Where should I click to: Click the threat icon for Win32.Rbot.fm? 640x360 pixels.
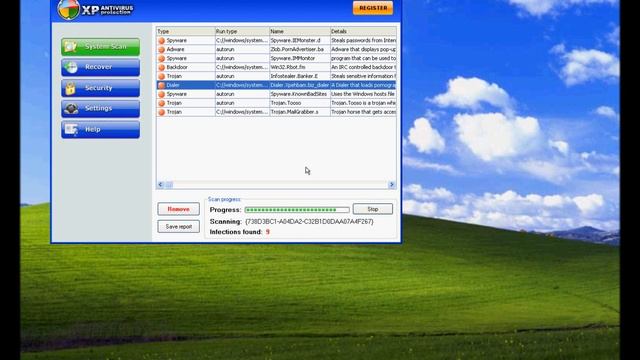click(x=161, y=67)
